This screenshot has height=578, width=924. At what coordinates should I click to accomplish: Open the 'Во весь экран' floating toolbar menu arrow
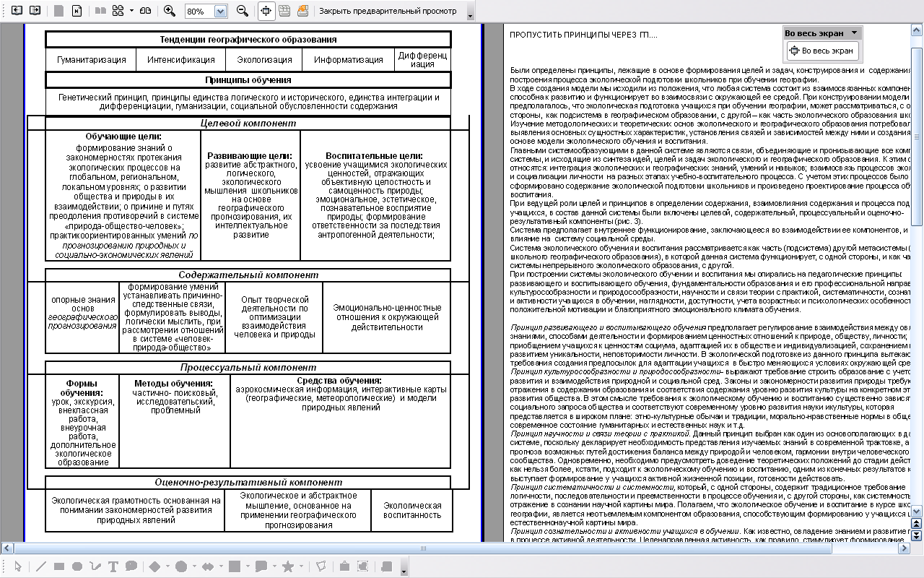(x=855, y=33)
